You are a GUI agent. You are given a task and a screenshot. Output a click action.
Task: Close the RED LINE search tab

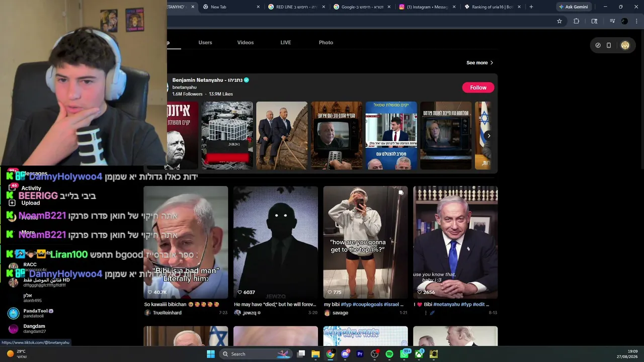(x=324, y=7)
